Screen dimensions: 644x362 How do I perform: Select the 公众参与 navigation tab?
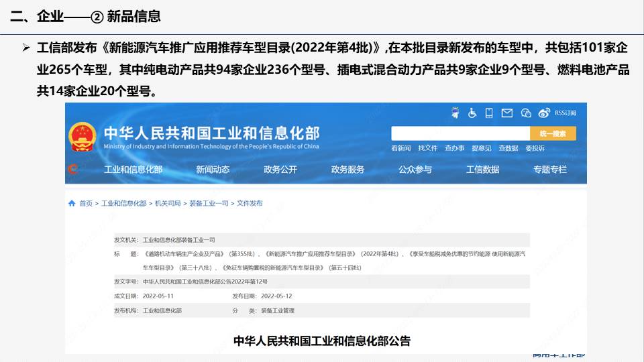[415, 169]
